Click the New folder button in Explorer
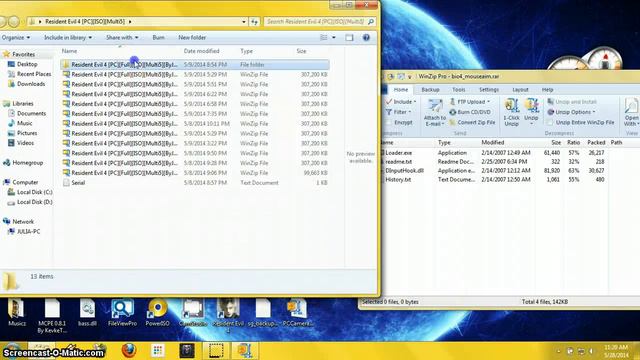Screen dimensions: 640x360 [x=192, y=38]
